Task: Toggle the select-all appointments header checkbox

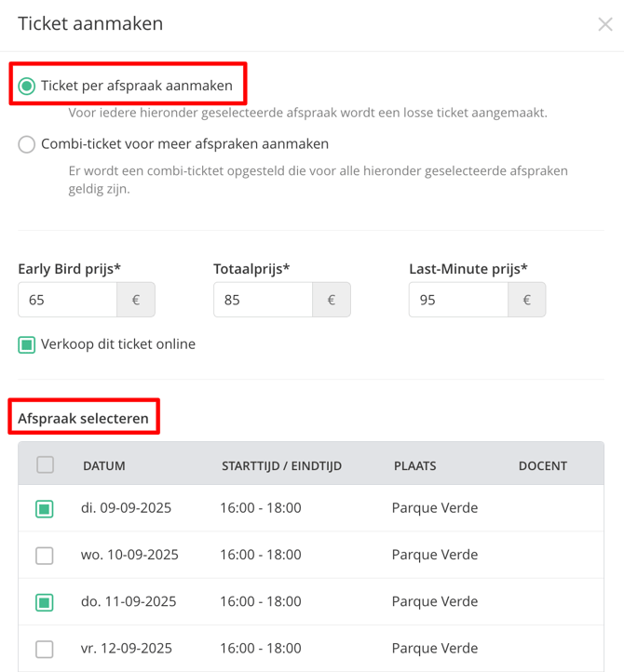Action: (x=45, y=465)
